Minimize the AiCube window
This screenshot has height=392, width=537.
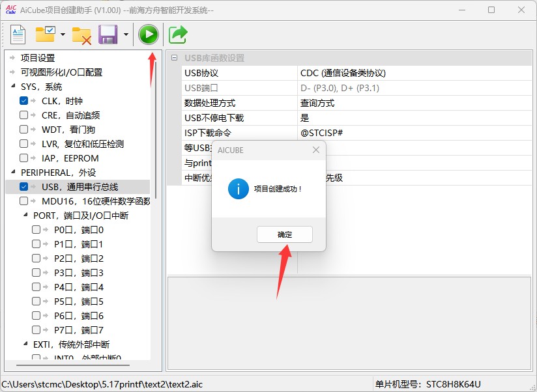point(462,10)
